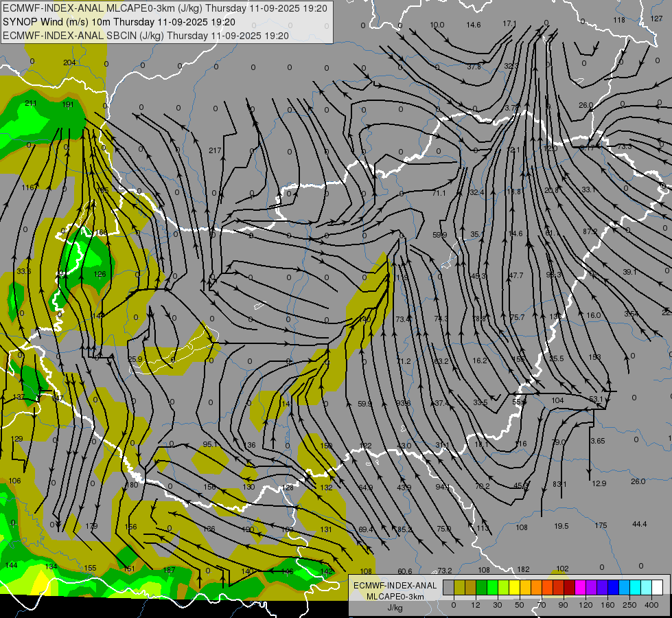The height and width of the screenshot is (618, 672).
Task: Click the map value 53.1
Action: [x=596, y=399]
